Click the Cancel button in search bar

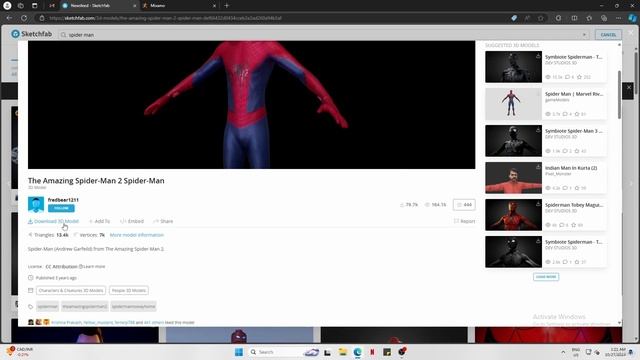(608, 35)
